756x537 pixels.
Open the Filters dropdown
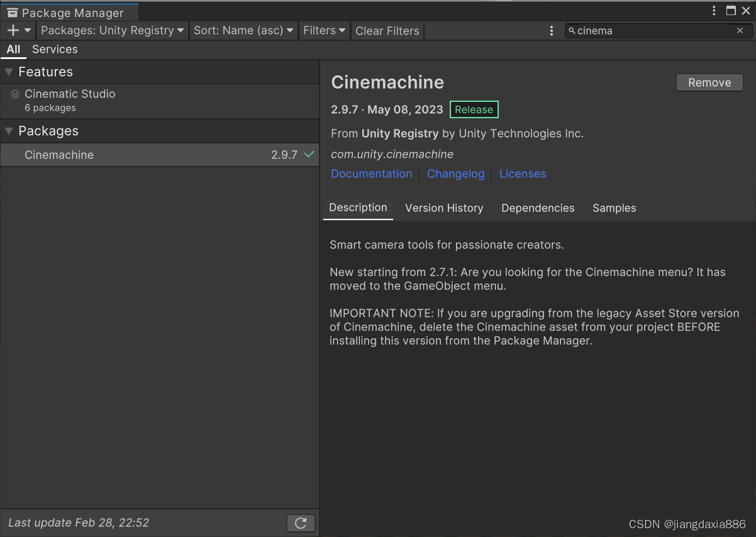click(324, 30)
